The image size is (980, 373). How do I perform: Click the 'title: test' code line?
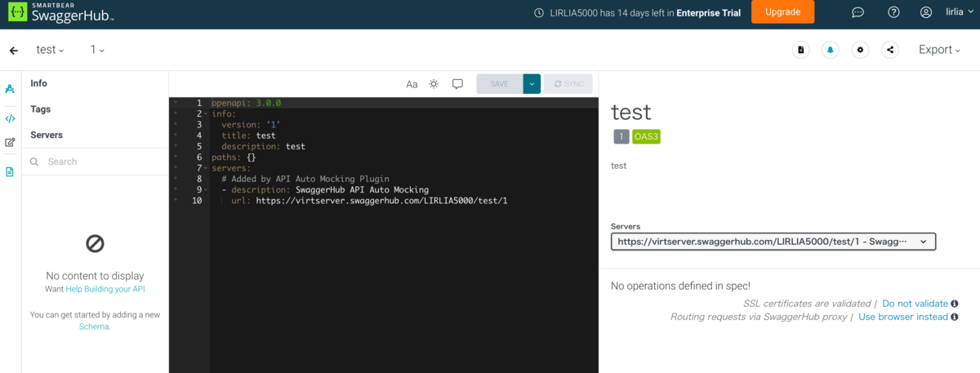(x=248, y=135)
